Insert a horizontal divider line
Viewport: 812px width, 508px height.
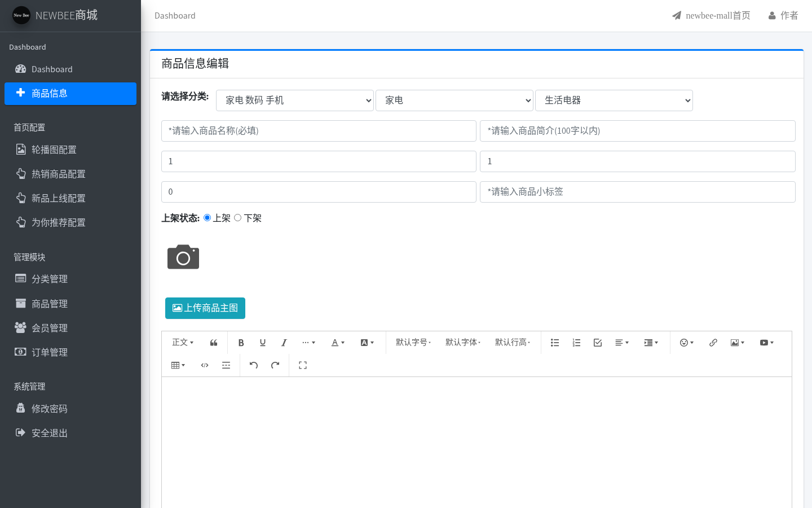226,365
